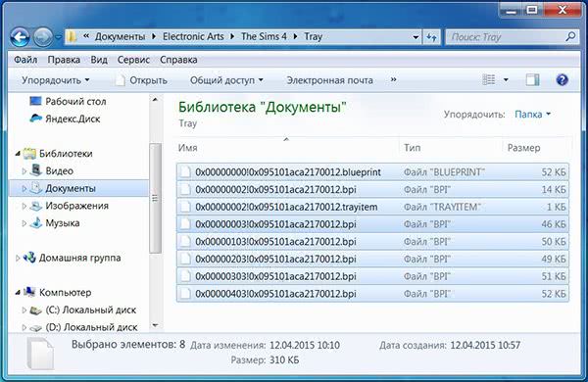Click file icon of 0x00000403 .bpi row
The height and width of the screenshot is (382, 588).
tap(185, 294)
